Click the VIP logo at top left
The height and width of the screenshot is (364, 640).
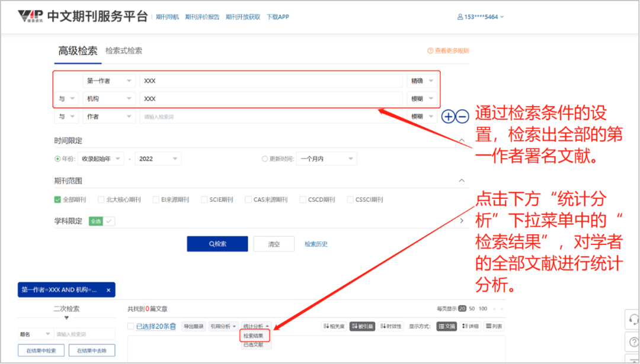[30, 16]
